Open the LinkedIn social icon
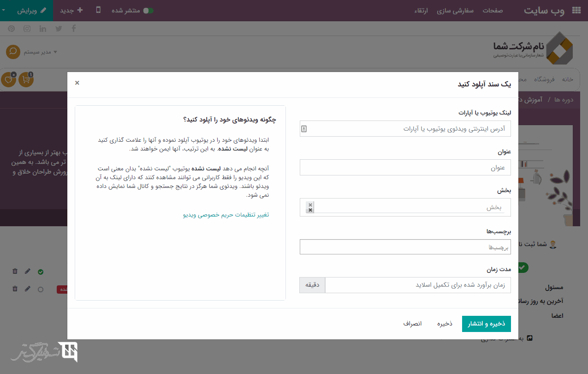 pyautogui.click(x=43, y=29)
